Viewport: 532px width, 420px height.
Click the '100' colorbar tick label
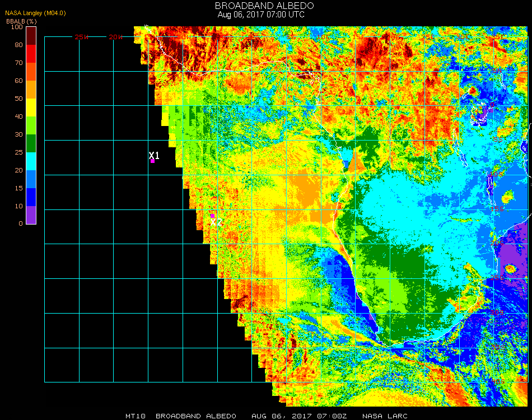17,27
